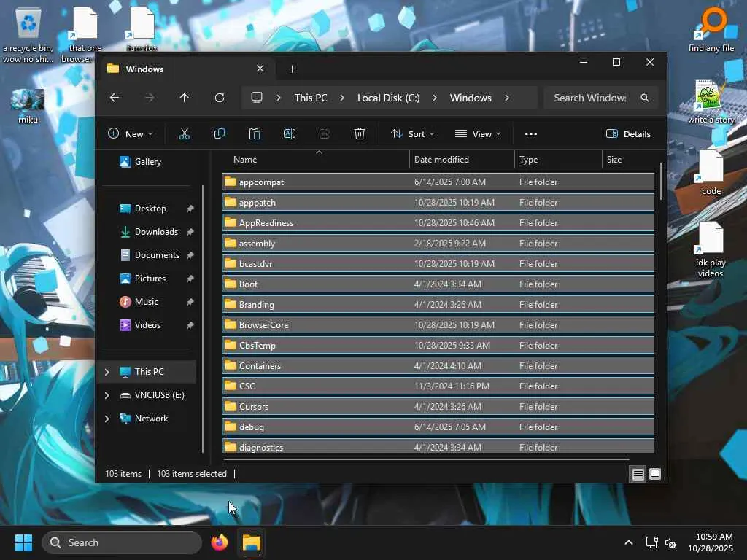
Task: Close the Windows tab
Action: 260,69
